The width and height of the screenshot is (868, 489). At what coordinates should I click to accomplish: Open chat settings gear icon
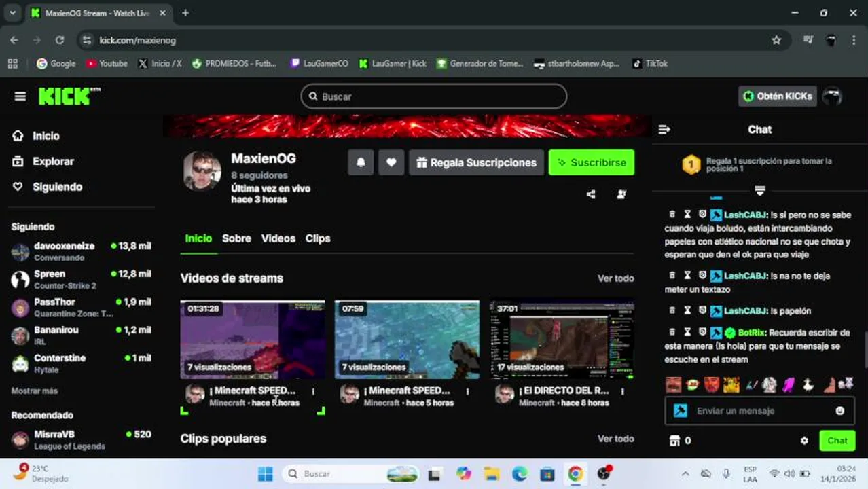[x=804, y=441]
